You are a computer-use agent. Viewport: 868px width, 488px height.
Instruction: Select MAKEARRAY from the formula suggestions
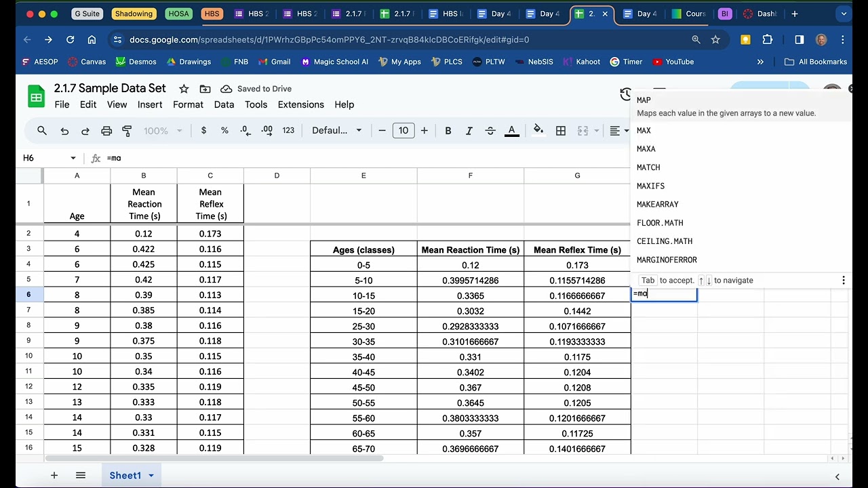[741, 204]
